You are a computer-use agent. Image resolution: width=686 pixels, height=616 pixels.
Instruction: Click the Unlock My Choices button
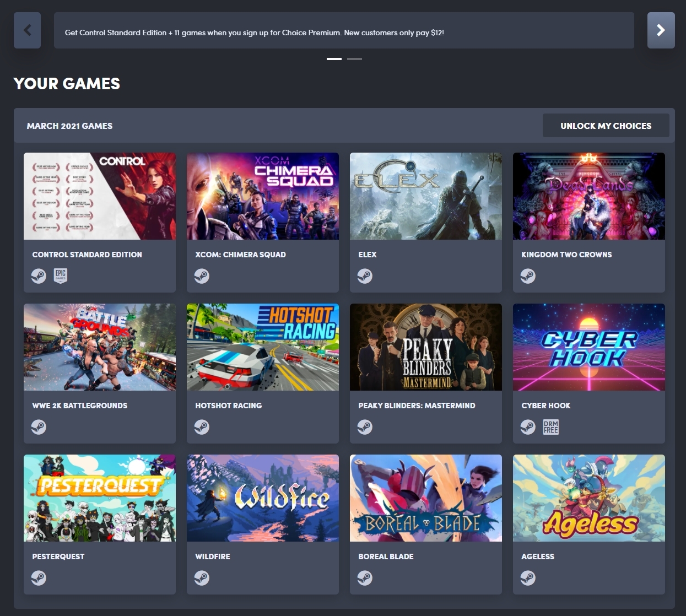coord(606,126)
